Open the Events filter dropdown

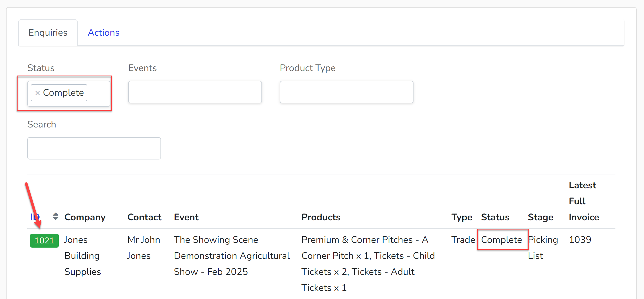tap(195, 92)
